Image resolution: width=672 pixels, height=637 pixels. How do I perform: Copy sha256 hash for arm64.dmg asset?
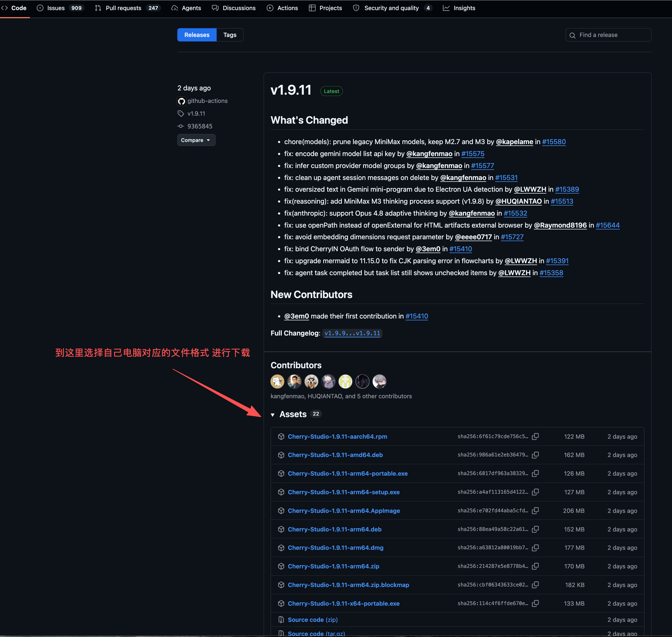pos(535,548)
